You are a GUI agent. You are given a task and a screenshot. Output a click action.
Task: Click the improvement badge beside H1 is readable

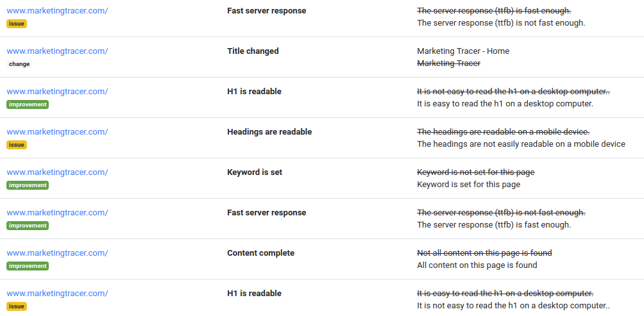click(x=28, y=104)
